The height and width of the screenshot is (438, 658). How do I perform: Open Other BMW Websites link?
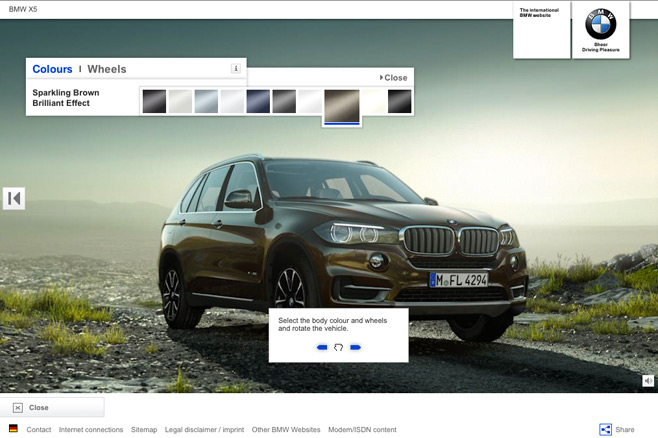[286, 430]
